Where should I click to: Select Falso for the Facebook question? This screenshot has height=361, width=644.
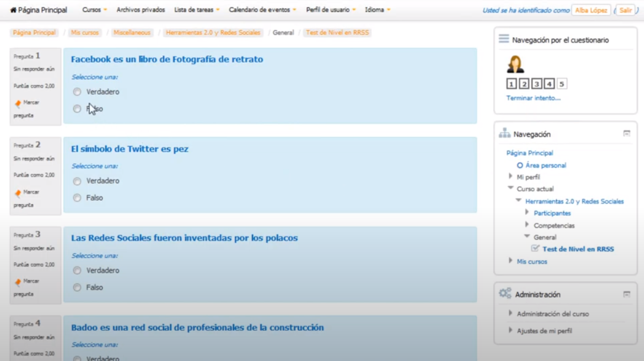click(x=77, y=109)
